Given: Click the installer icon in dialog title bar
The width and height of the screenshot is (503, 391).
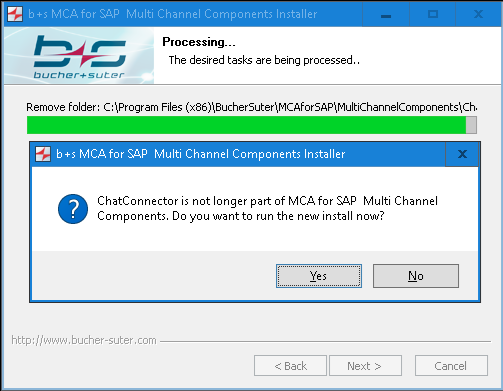Looking at the screenshot, I should pyautogui.click(x=43, y=154).
